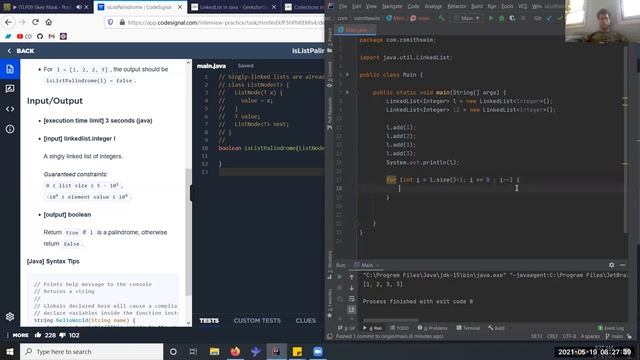Open the IntelliJ View menu

[x=371, y=7]
